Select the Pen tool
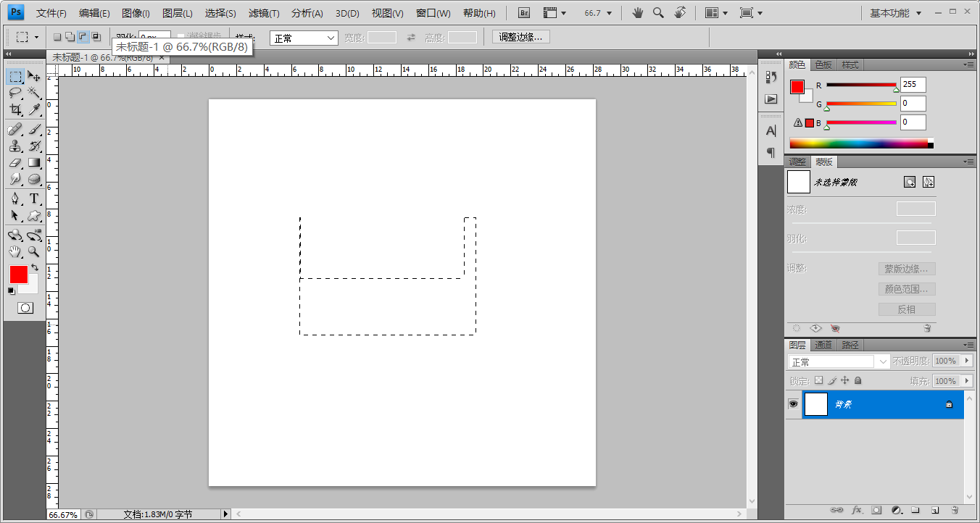 click(x=15, y=198)
